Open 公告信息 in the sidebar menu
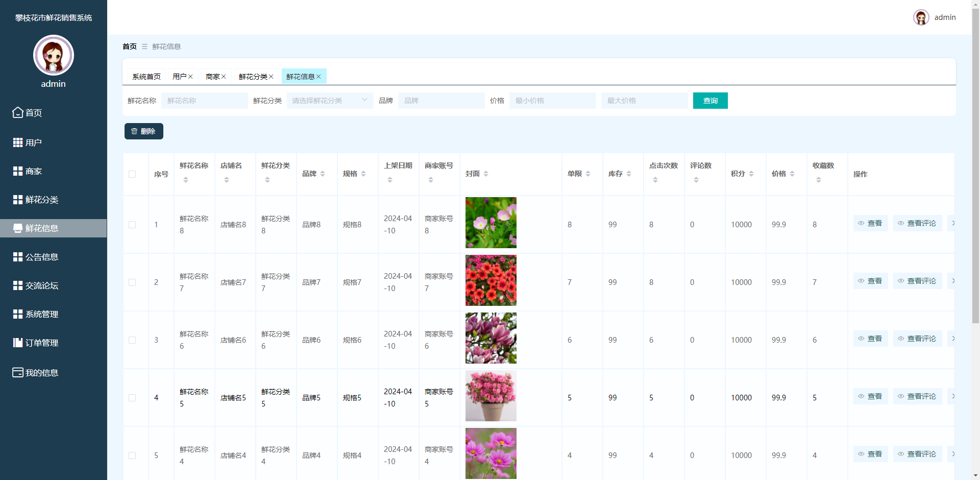The image size is (980, 480). [x=54, y=257]
